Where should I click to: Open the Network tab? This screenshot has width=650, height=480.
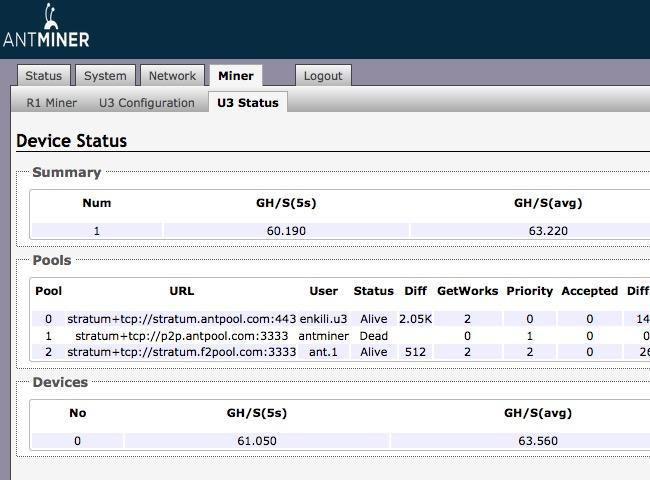click(172, 75)
